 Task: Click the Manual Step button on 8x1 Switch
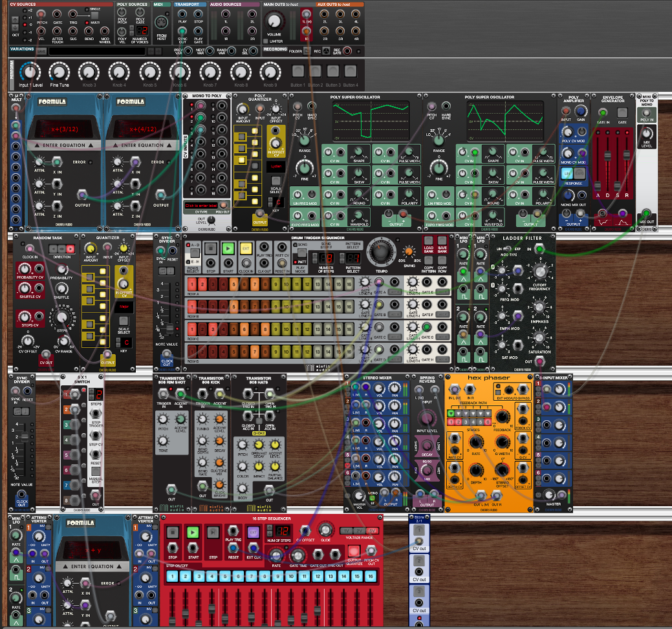tap(96, 472)
